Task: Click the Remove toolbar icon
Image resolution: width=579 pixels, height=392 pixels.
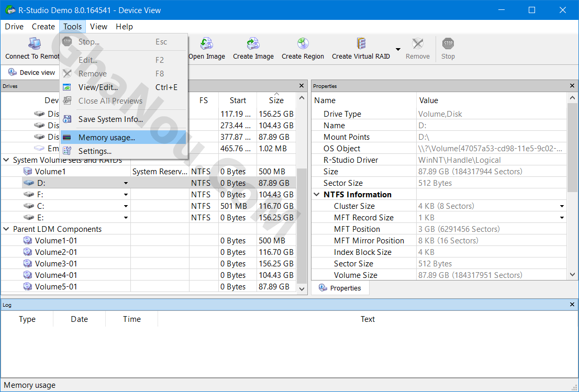Action: (418, 43)
